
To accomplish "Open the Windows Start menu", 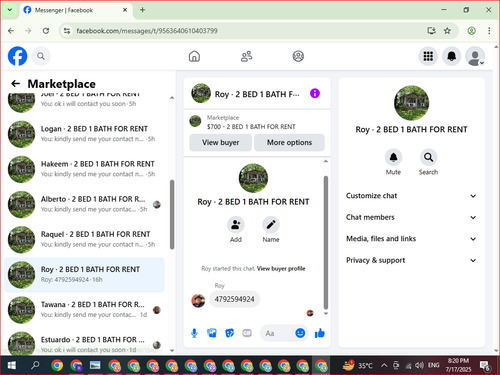I will (x=12, y=366).
